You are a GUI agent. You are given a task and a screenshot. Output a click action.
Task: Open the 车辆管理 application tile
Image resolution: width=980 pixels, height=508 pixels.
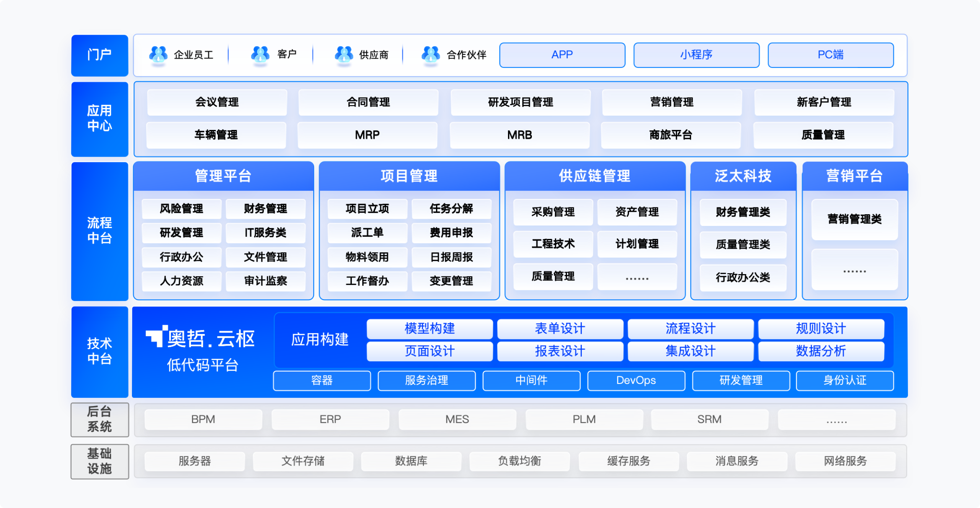216,135
